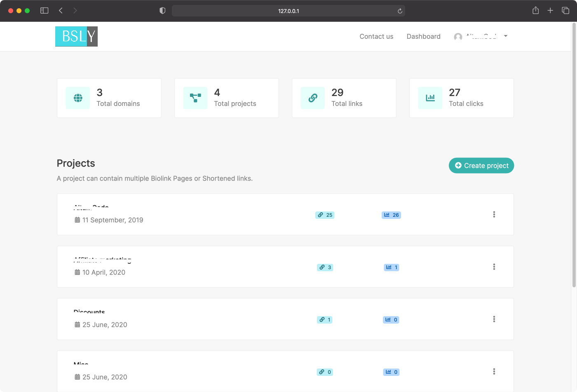Screen dimensions: 577x392
Task: Click the bar chart icon for Total clicks
Action: coord(430,98)
